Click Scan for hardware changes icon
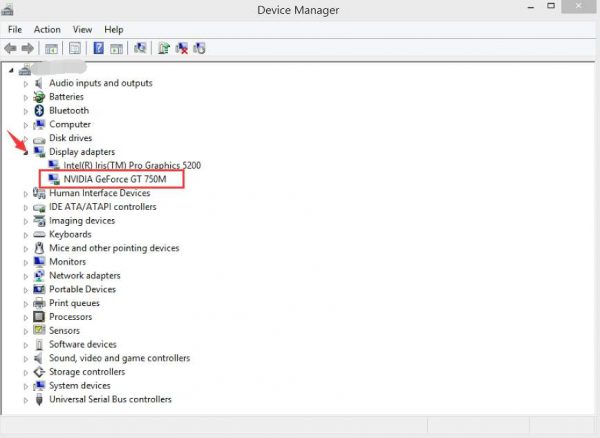Image resolution: width=600 pixels, height=438 pixels. [x=140, y=48]
